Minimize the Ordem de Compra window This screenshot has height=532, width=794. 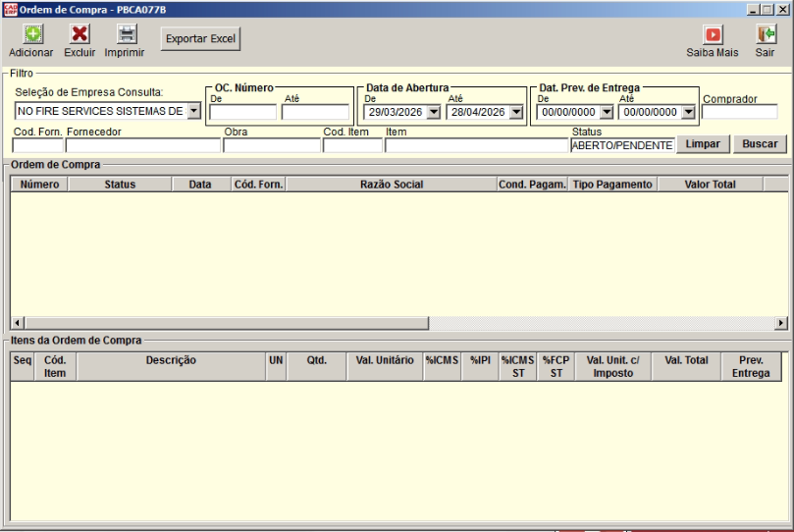pos(753,10)
